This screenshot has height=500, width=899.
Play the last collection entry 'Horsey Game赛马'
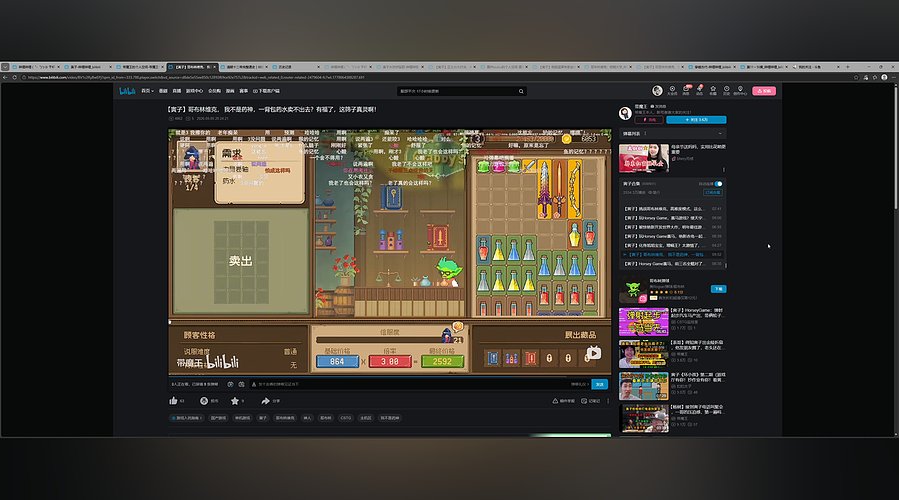(x=673, y=264)
